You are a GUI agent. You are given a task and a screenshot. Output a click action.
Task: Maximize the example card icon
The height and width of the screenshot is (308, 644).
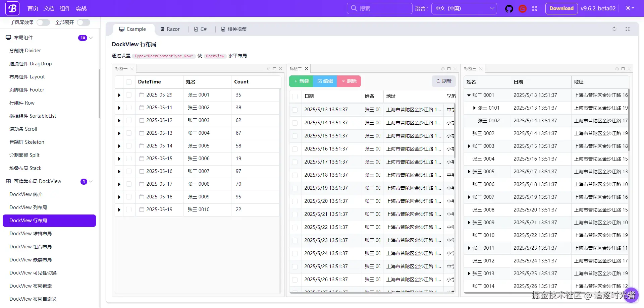tap(628, 29)
